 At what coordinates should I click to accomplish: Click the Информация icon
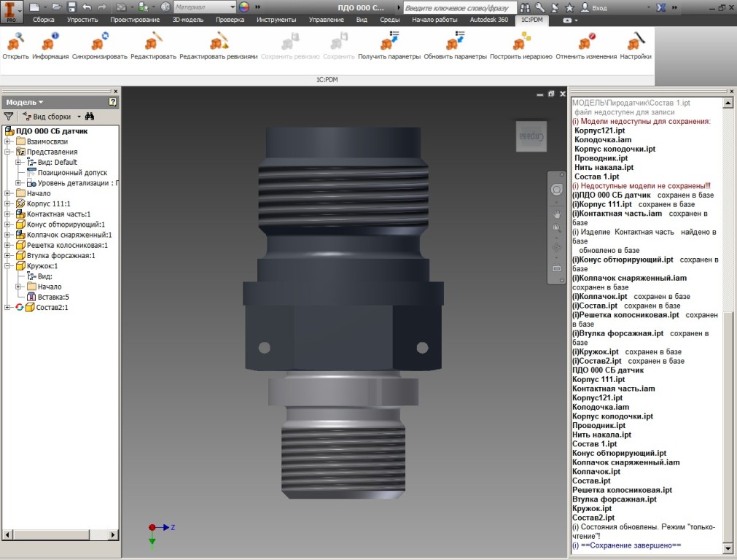tap(50, 43)
